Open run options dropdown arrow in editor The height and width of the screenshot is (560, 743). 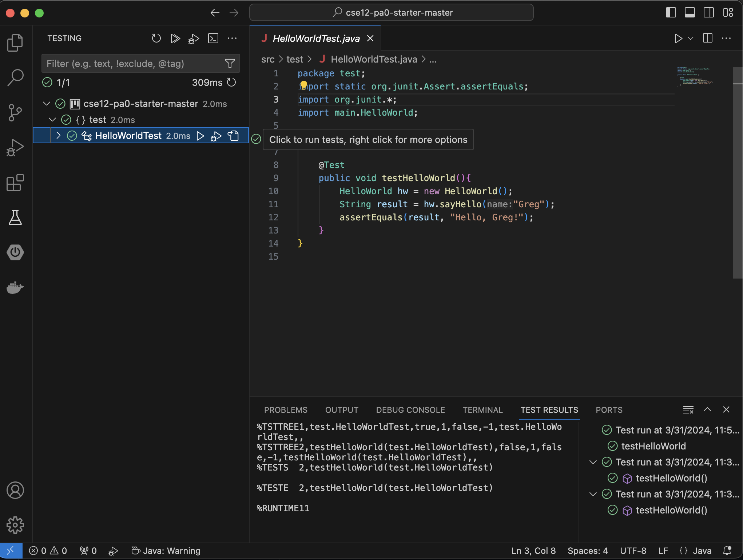[691, 38]
